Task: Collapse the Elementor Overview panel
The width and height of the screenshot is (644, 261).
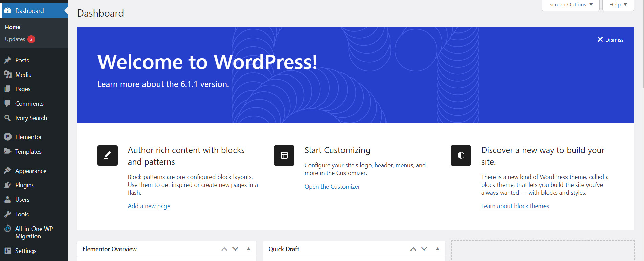Action: coord(249,249)
